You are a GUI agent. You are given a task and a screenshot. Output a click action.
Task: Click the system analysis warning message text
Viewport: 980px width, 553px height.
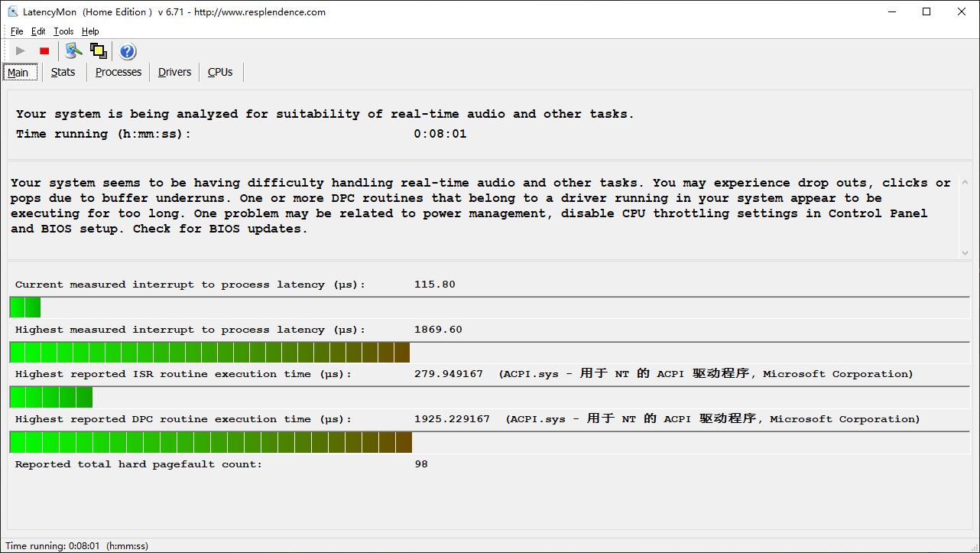[x=481, y=206]
